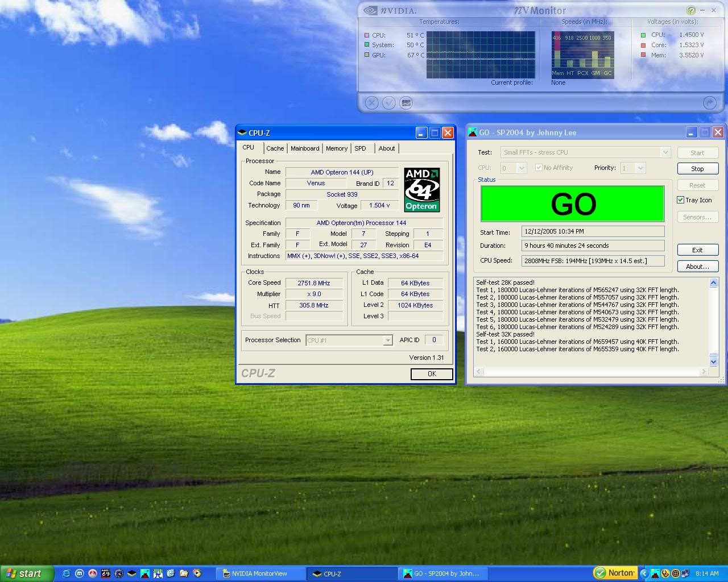The image size is (728, 582).
Task: Click the NVMonitor graph view icon
Action: coord(406,103)
